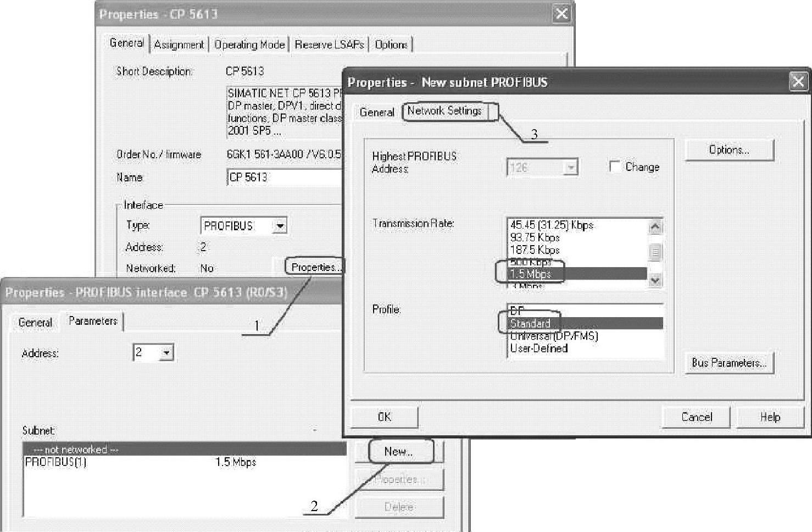This screenshot has width=812, height=532.
Task: Open Help in the New subnet dialog
Action: [770, 417]
